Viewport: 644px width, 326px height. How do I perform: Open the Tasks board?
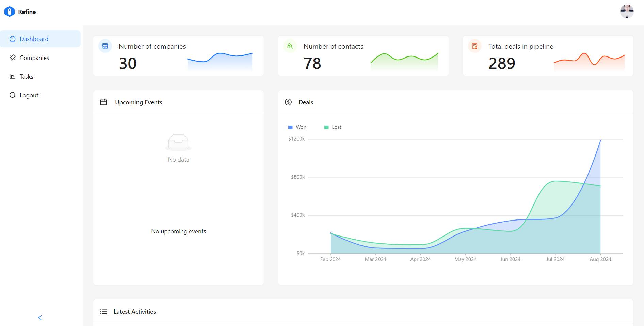40,76
